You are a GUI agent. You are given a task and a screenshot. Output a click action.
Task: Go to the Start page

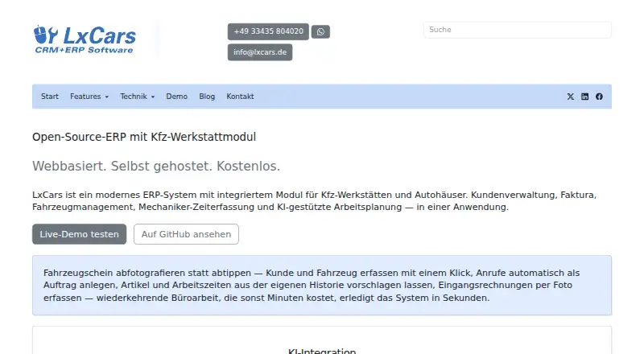pyautogui.click(x=50, y=97)
